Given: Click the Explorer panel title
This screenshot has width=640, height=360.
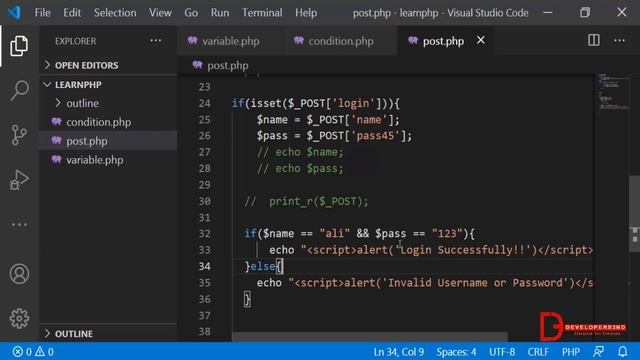Looking at the screenshot, I should pos(76,41).
